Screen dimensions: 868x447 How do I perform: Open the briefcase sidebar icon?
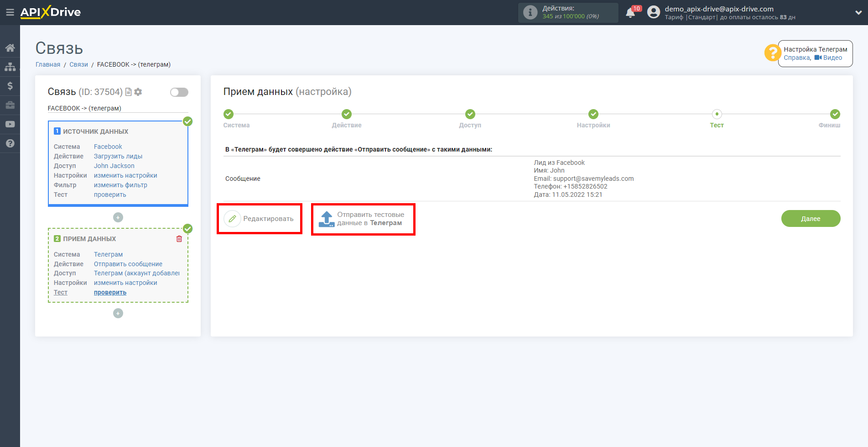[x=10, y=105]
